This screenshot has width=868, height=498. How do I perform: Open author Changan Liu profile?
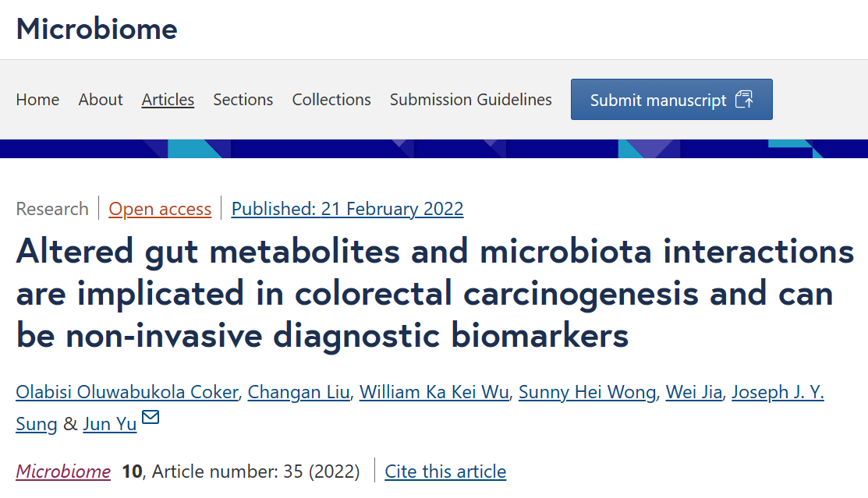click(299, 392)
